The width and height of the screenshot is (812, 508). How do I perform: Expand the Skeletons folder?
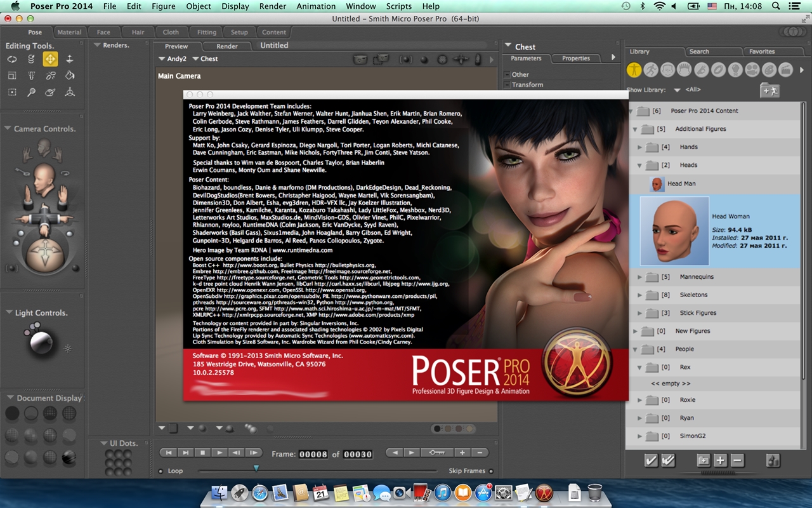tap(639, 295)
